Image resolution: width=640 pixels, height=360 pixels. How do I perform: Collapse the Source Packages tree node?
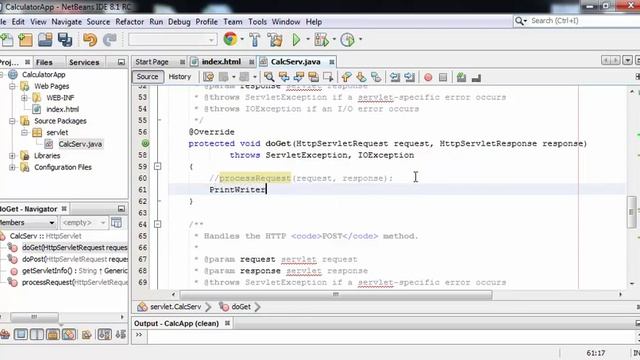tap(12, 121)
